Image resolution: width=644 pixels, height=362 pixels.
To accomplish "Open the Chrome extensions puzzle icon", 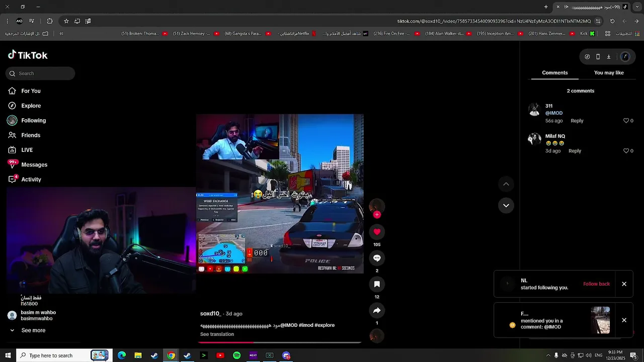I will (x=49, y=21).
